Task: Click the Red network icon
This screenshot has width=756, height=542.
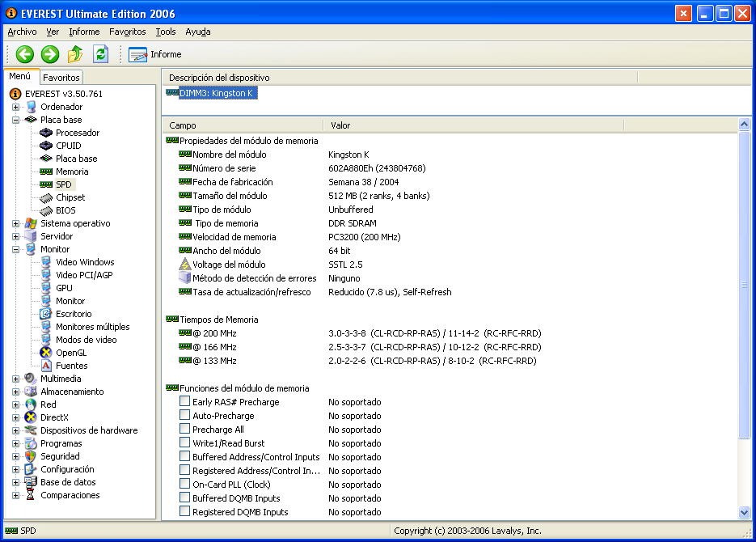Action: point(31,404)
